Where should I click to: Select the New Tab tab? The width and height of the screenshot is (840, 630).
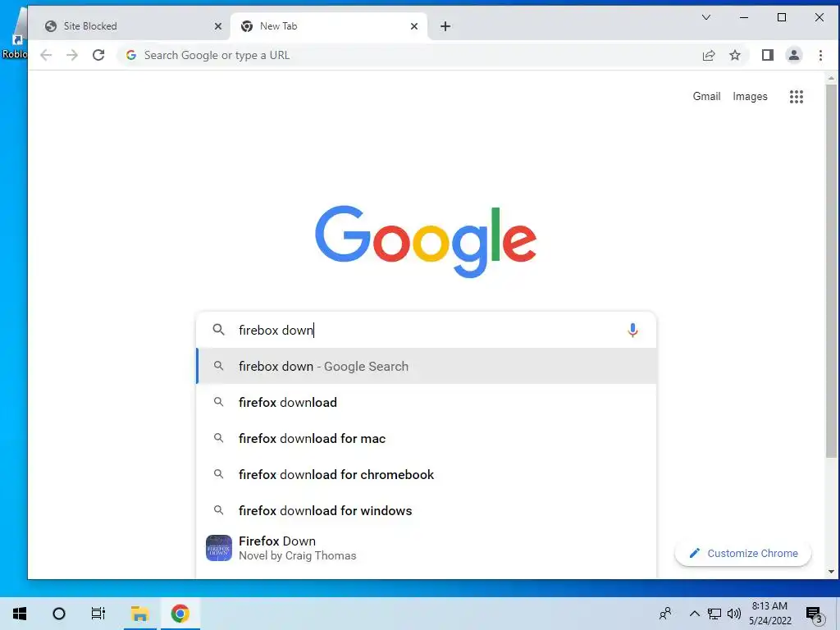pyautogui.click(x=329, y=26)
